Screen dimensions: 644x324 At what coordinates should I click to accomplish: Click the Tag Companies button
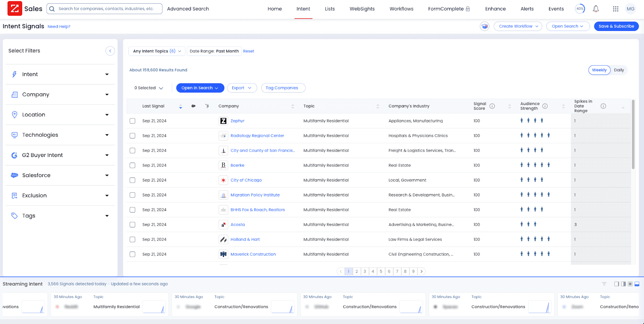point(283,88)
